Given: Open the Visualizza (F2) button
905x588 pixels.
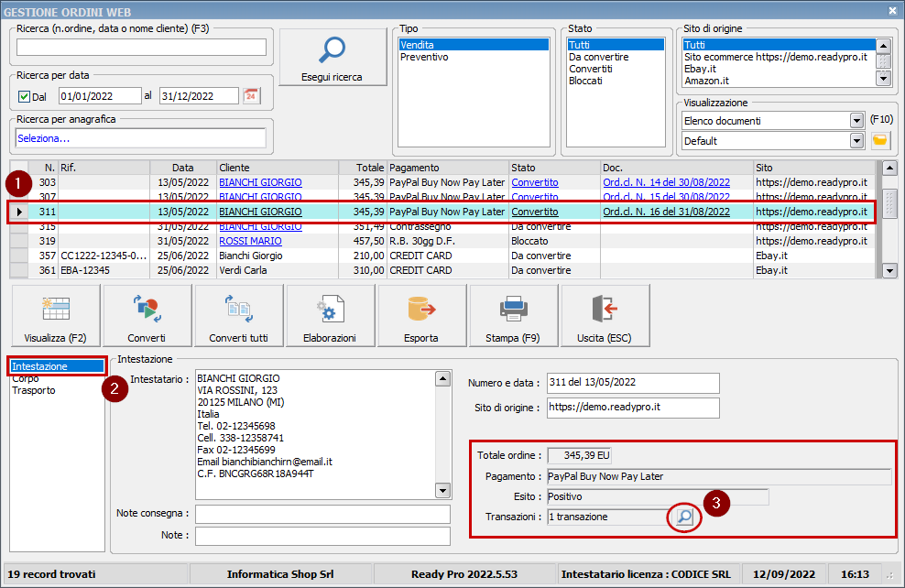Looking at the screenshot, I should point(55,316).
